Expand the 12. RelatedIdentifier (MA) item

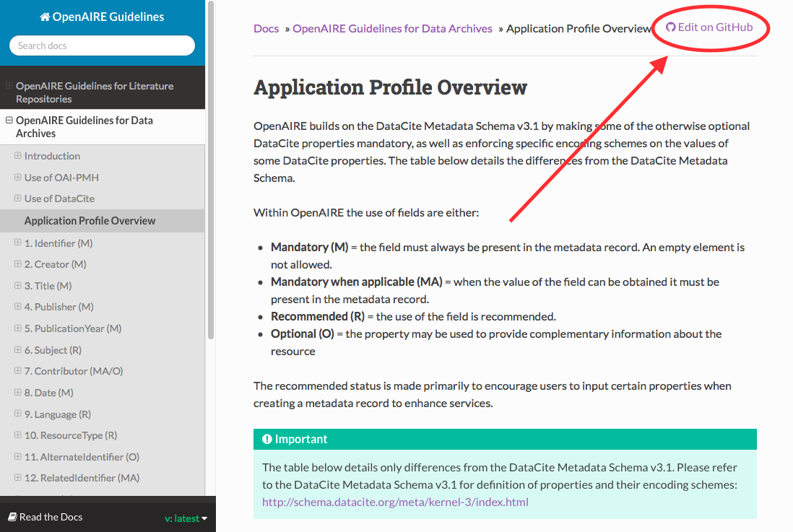click(x=18, y=477)
